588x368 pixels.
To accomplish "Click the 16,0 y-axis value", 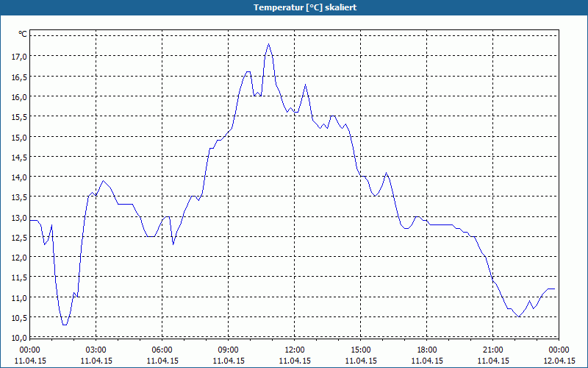I will [x=20, y=97].
